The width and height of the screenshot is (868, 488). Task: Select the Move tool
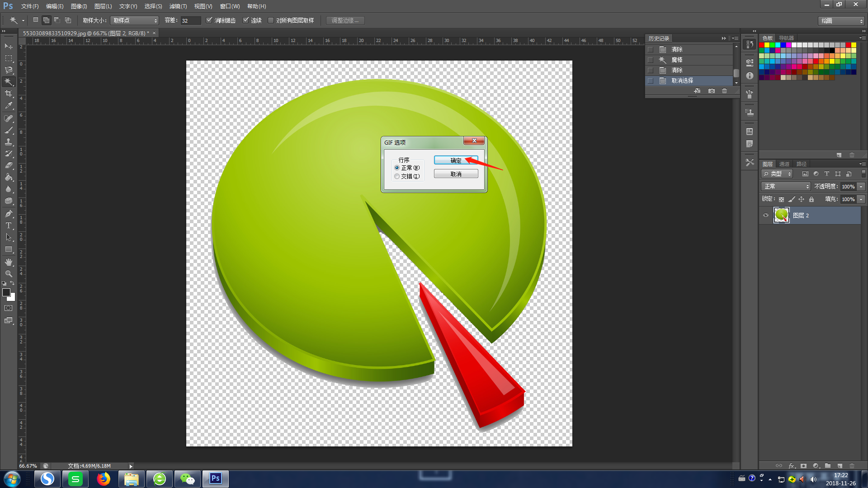point(9,46)
